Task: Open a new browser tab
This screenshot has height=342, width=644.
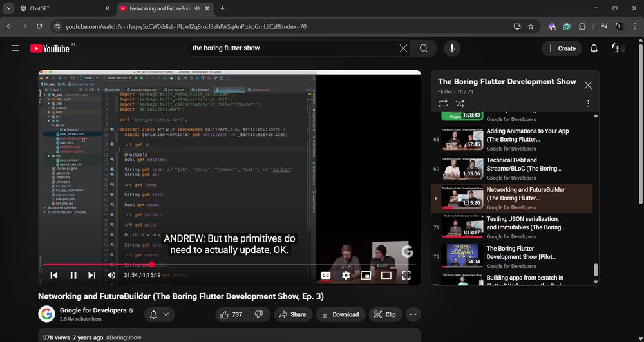Action: pos(222,8)
